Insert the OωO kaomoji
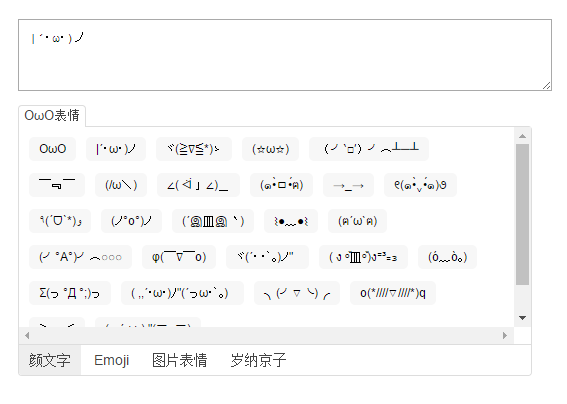The image size is (567, 404). click(52, 149)
